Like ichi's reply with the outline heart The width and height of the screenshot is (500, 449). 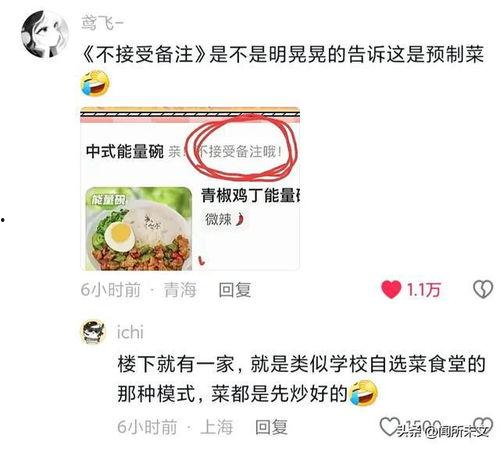[389, 426]
